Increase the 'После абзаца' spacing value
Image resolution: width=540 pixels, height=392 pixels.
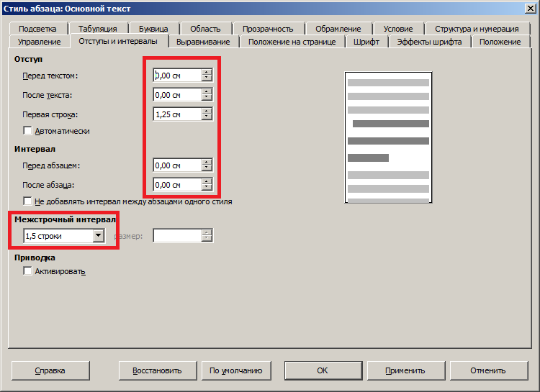tap(207, 181)
